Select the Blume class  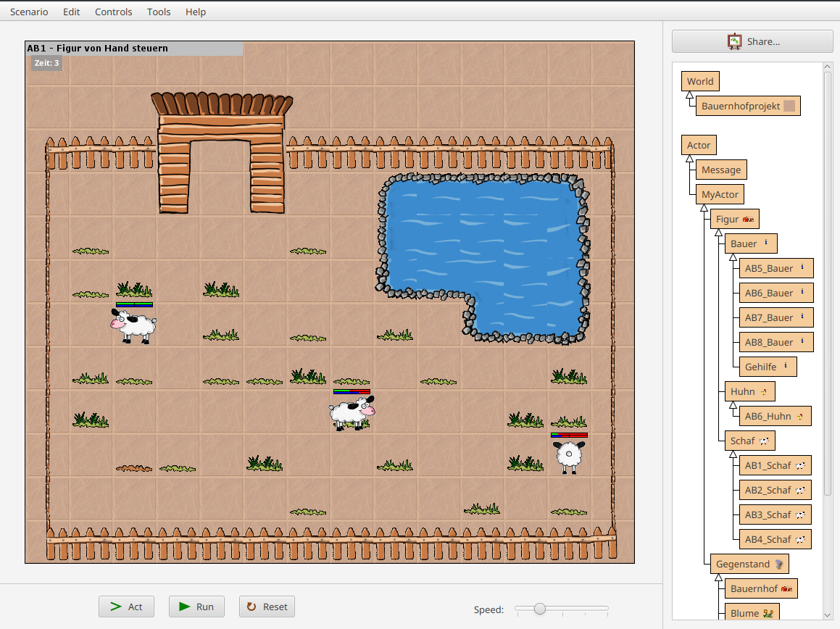click(x=752, y=613)
